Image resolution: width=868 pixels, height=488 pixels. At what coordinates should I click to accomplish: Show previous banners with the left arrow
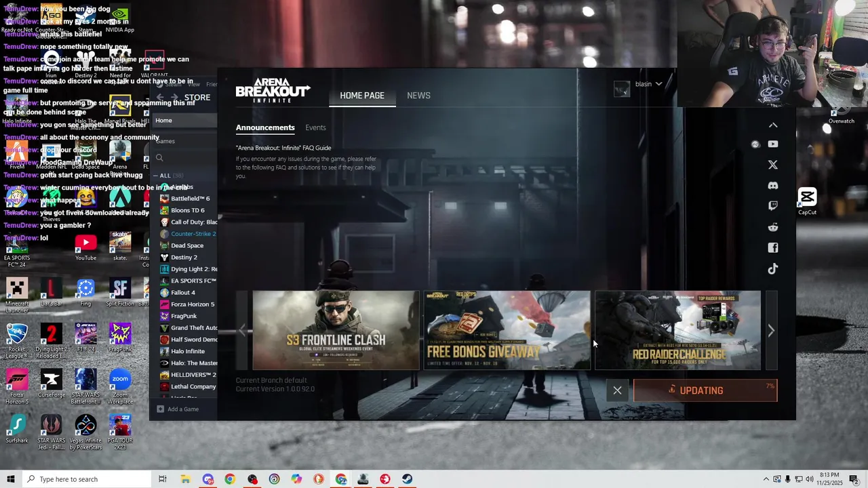point(242,330)
